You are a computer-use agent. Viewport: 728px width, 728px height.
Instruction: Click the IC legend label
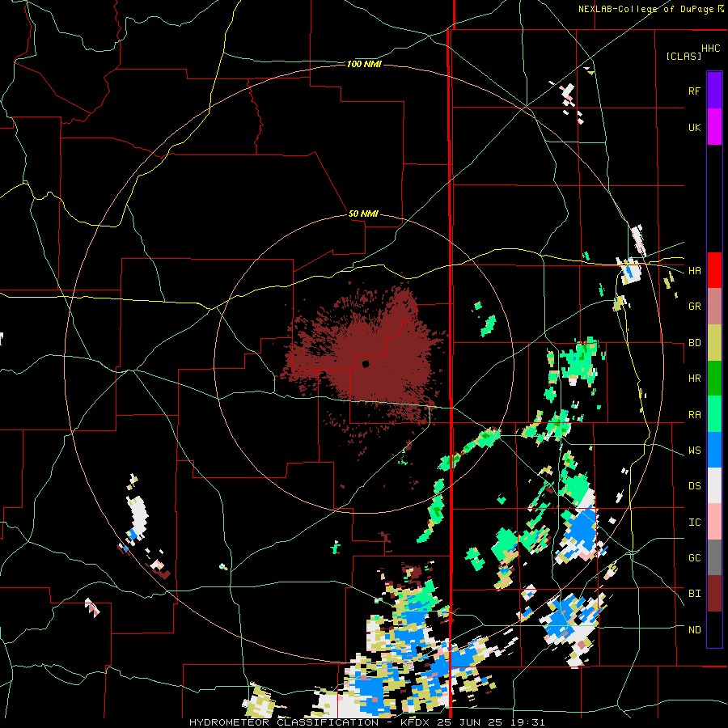click(694, 522)
